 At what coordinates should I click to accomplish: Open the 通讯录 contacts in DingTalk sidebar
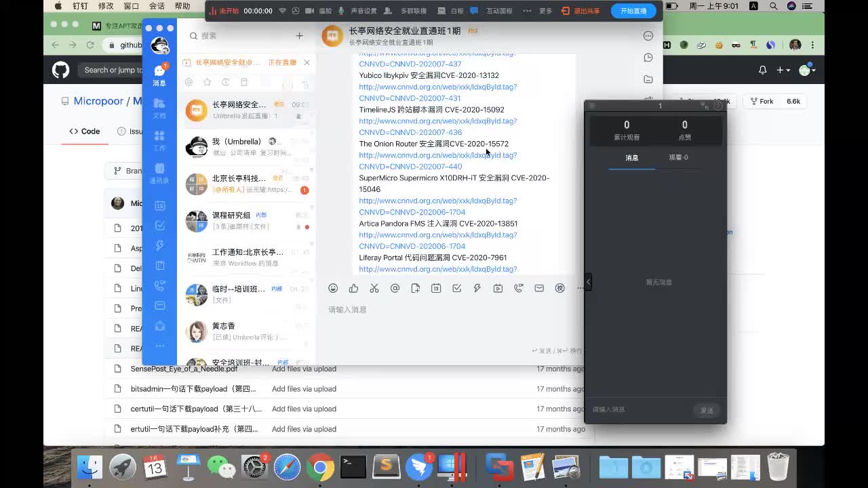(159, 172)
